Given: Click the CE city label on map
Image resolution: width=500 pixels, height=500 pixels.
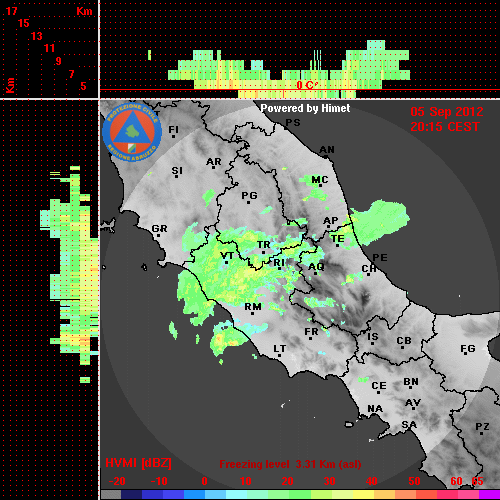Looking at the screenshot, I should click(x=379, y=386).
